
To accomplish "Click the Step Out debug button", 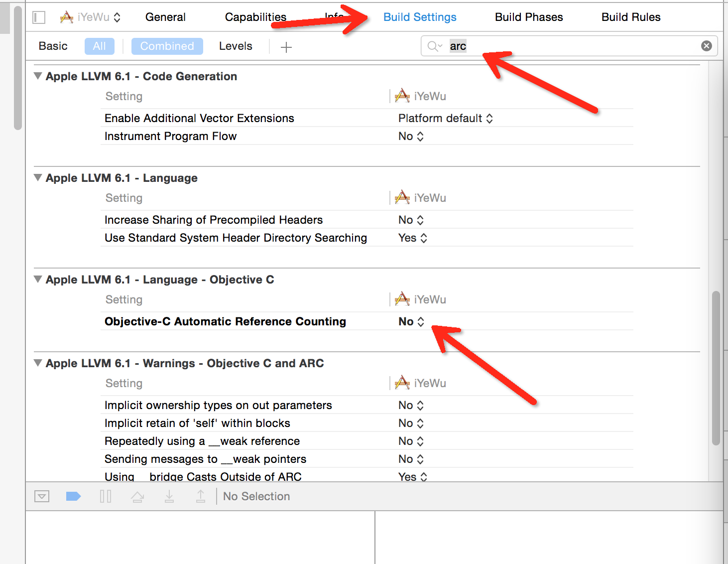I will pyautogui.click(x=201, y=496).
